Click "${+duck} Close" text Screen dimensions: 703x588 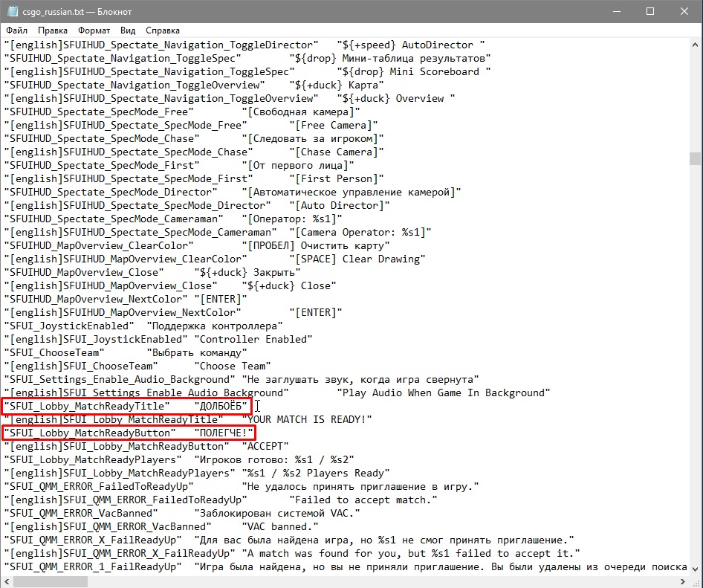[x=289, y=286]
